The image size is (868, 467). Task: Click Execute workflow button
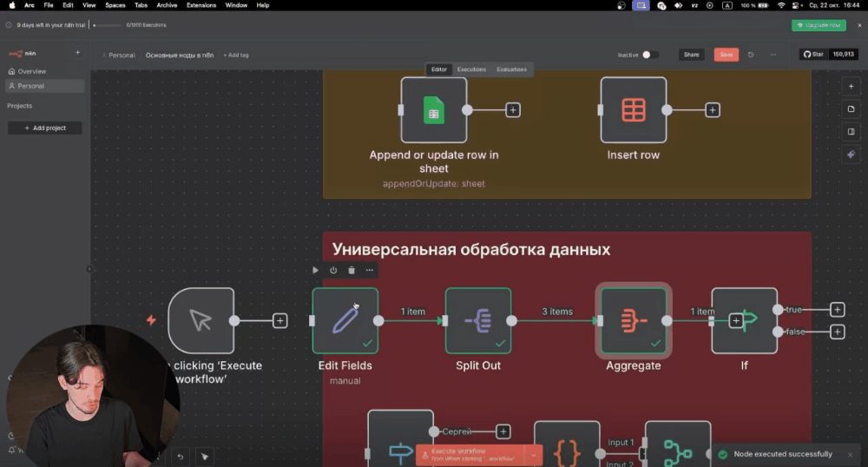[x=470, y=456]
